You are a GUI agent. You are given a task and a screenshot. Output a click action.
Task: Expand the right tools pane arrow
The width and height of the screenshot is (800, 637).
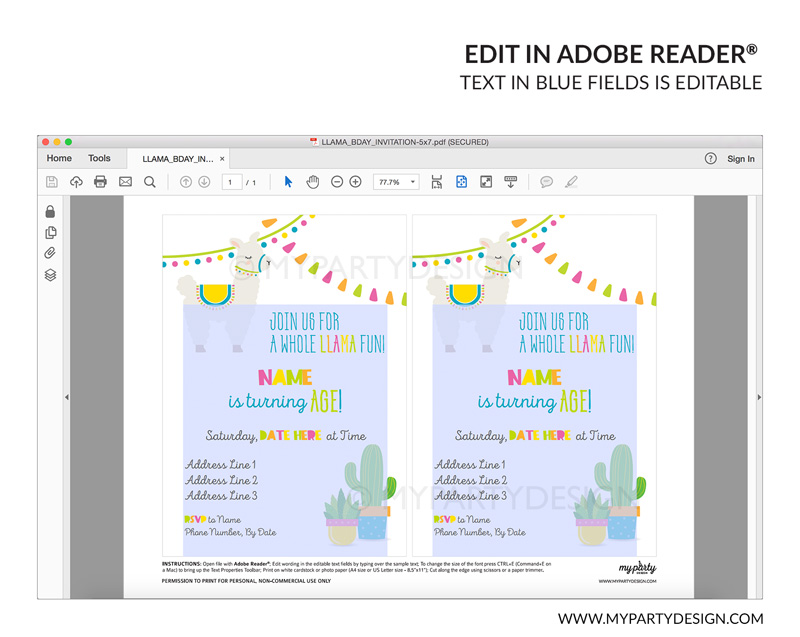point(758,397)
